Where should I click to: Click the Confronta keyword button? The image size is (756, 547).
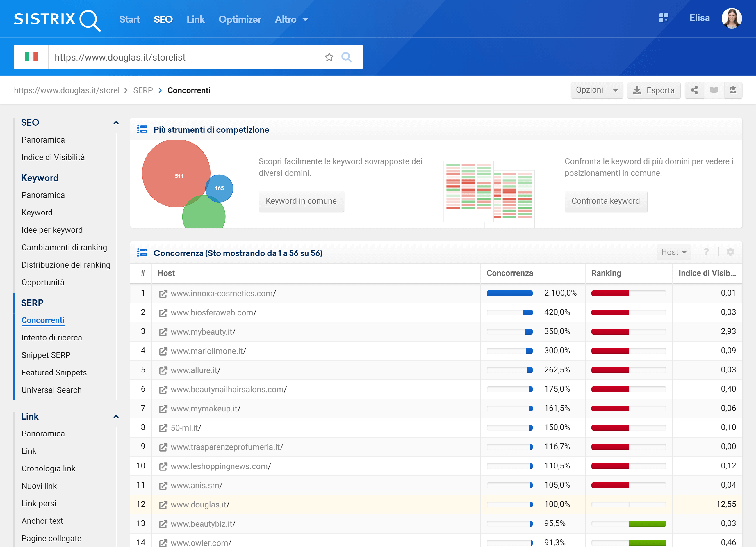(606, 201)
